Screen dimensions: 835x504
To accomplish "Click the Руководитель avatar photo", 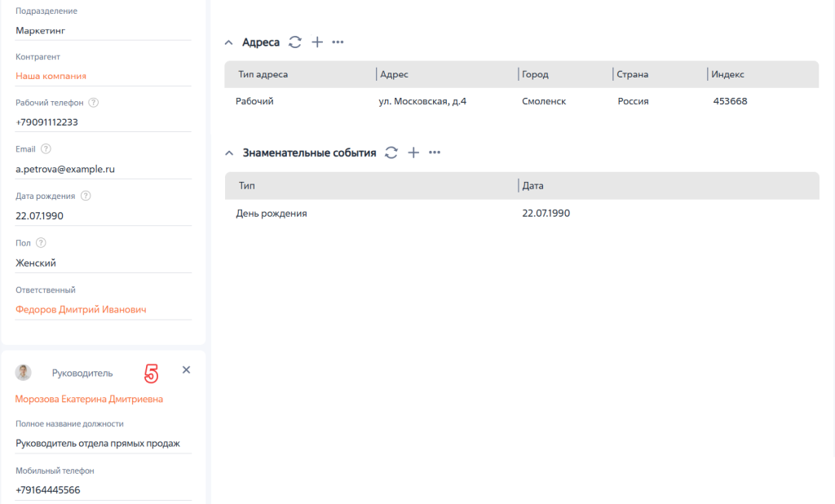I will click(x=24, y=373).
